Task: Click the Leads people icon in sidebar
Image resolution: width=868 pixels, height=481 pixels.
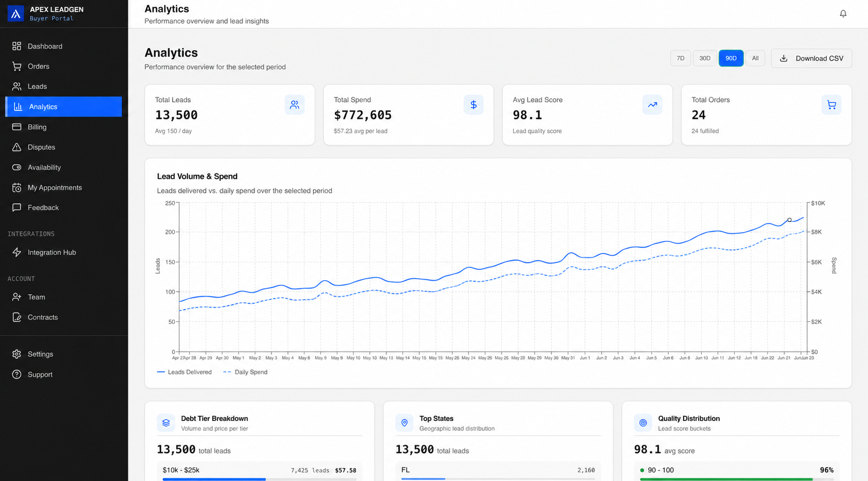Action: click(16, 87)
